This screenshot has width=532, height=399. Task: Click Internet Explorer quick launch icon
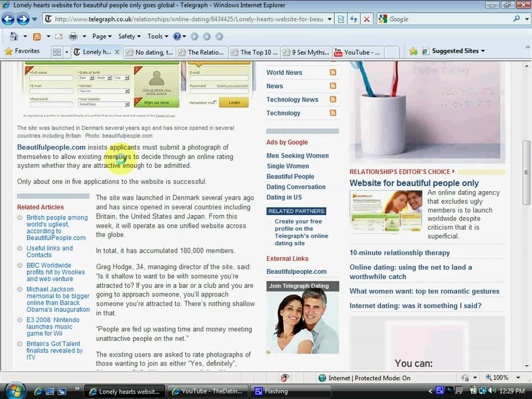38,391
